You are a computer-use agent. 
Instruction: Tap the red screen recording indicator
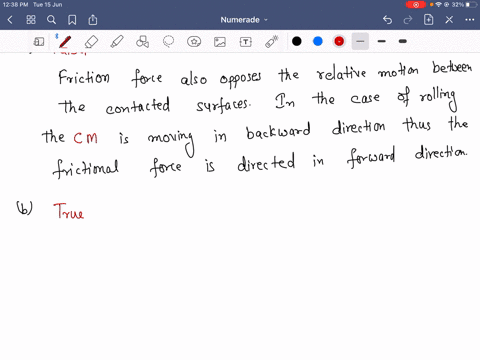416,5
